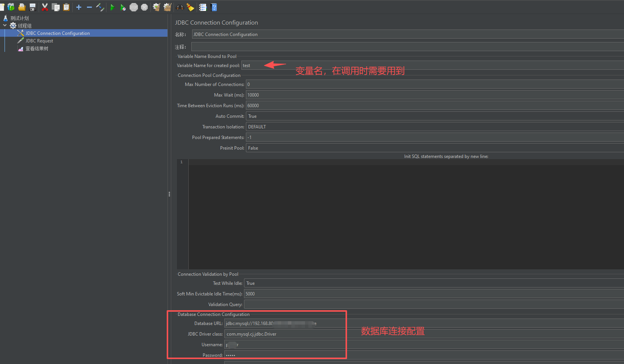Clear results with single broom gear icon
This screenshot has height=364, width=624.
pyautogui.click(x=156, y=7)
